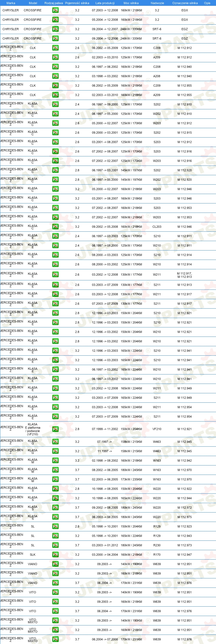
Task: Click the PB icon in the Klasa E platforma VF210 row
Action: (x=55, y=429)
